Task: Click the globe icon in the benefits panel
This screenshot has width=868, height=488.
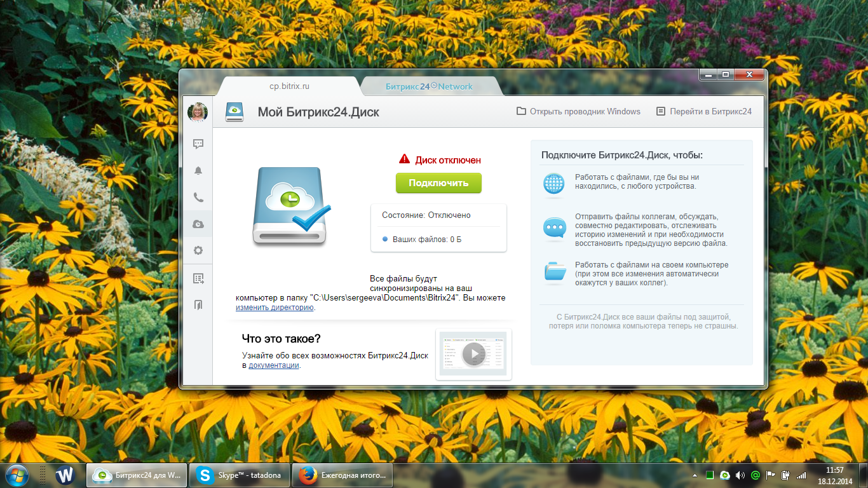Action: pyautogui.click(x=554, y=183)
